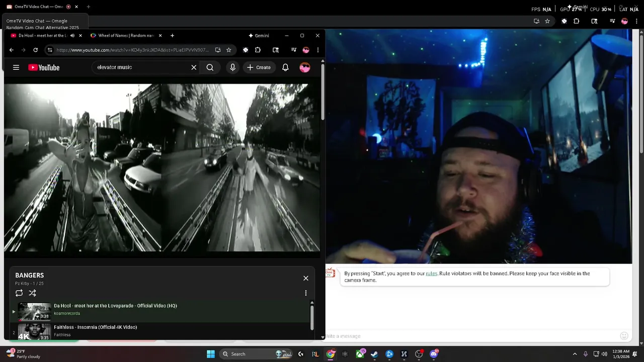Open the taskbar volume speaker icon
This screenshot has width=644, height=362.
(604, 354)
